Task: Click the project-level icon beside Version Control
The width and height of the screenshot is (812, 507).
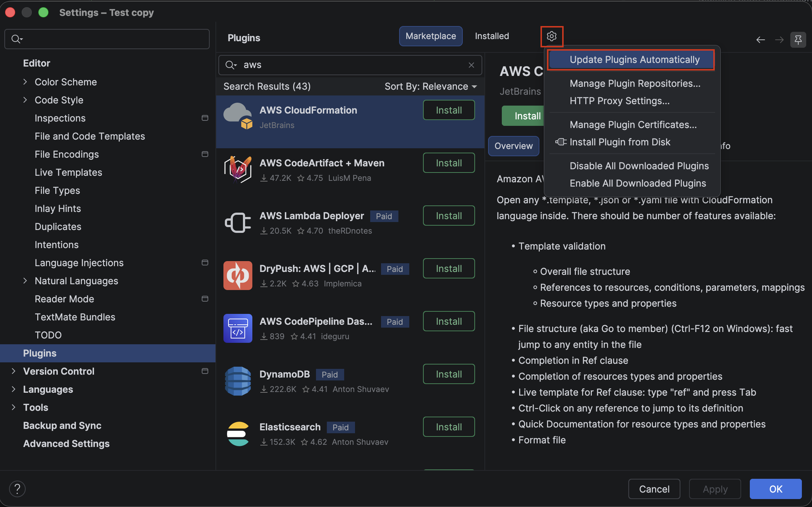Action: click(205, 371)
